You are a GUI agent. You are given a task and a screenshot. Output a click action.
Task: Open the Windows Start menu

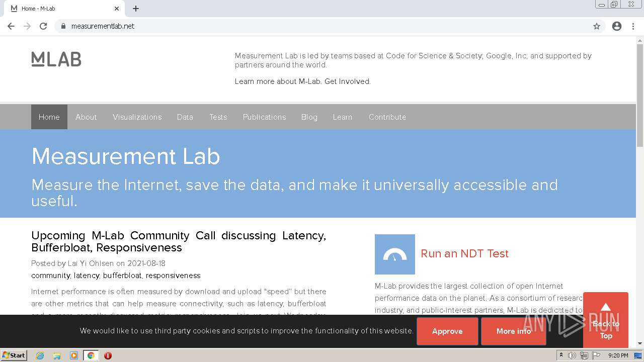pyautogui.click(x=14, y=355)
